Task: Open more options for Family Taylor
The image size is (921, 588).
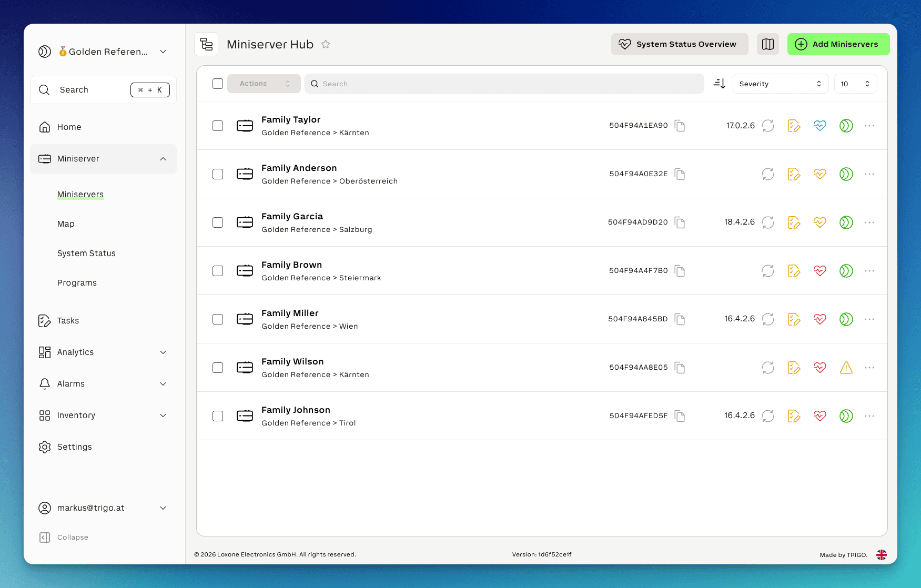Action: click(x=869, y=126)
